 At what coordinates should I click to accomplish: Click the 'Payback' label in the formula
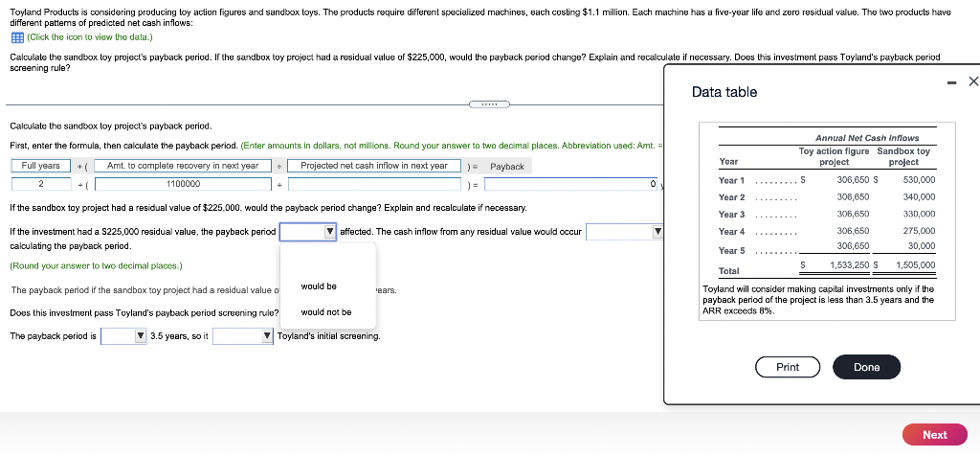[507, 167]
